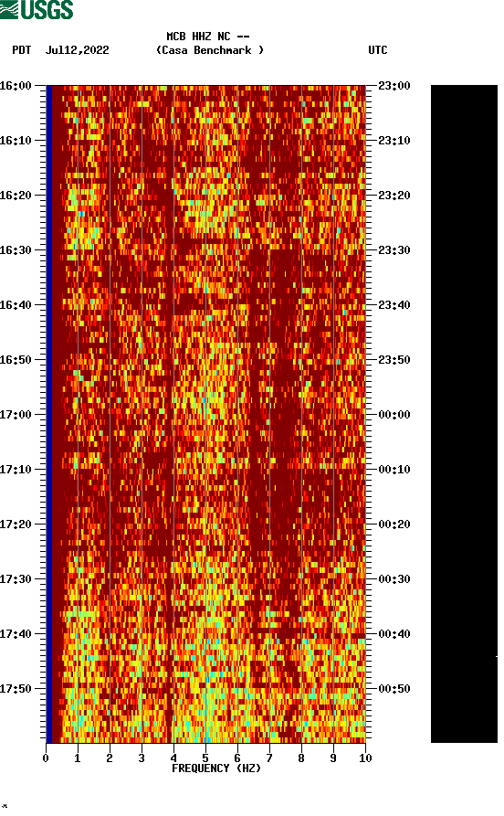Click the frequency axis label '9'
Image resolution: width=504 pixels, height=816 pixels.
(333, 758)
